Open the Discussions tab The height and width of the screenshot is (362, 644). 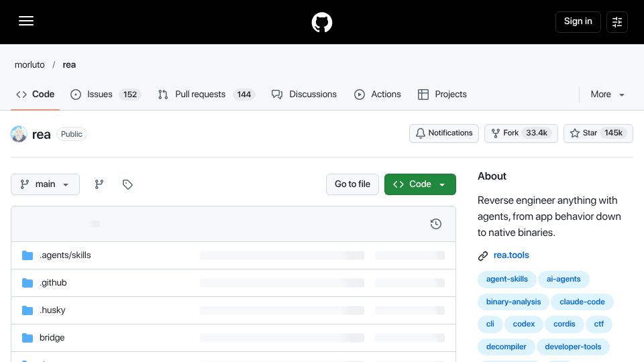click(304, 95)
